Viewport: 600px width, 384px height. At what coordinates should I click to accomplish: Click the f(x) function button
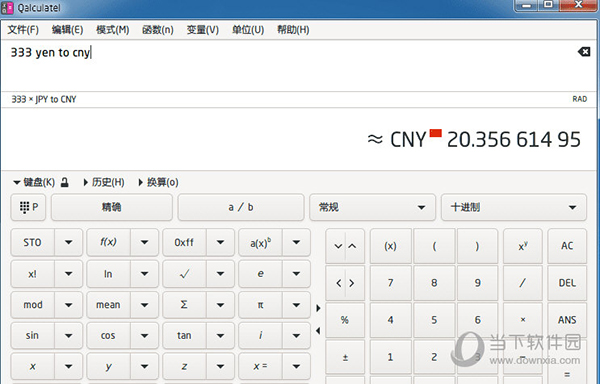point(108,242)
